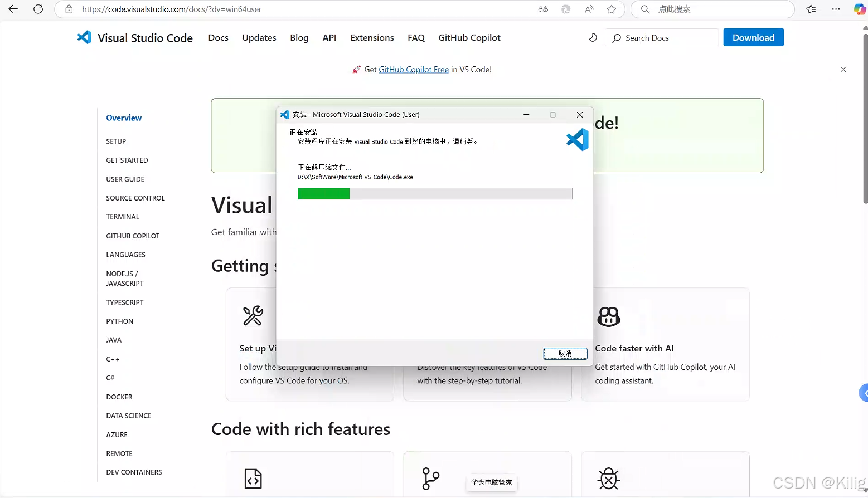The width and height of the screenshot is (868, 498).
Task: Expand the TYPESCRIPT sidebar section
Action: coord(125,302)
